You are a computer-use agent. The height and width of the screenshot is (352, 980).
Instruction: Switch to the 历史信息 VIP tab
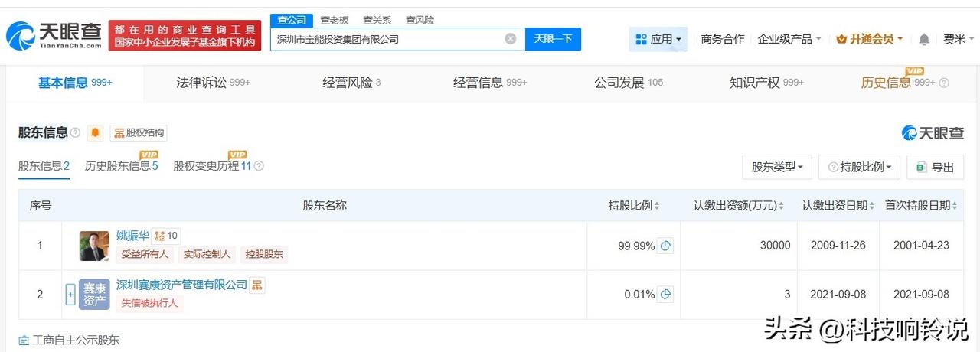coord(898,83)
